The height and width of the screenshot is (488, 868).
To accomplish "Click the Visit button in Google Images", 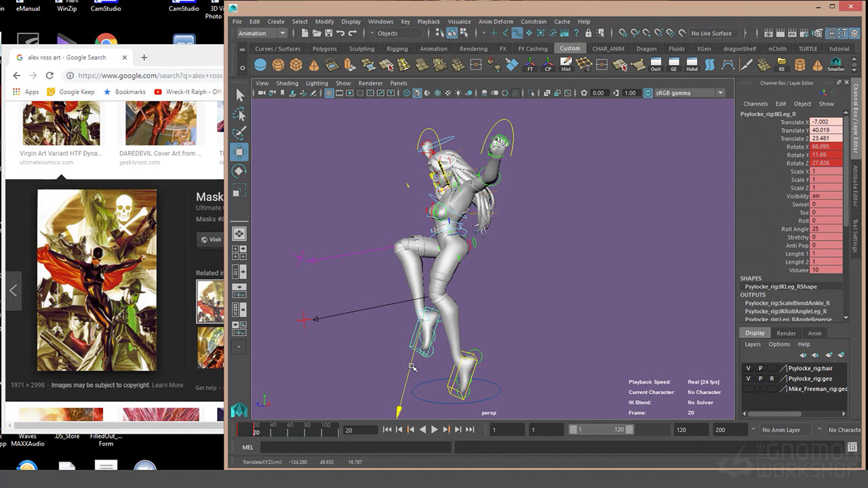I will [211, 239].
